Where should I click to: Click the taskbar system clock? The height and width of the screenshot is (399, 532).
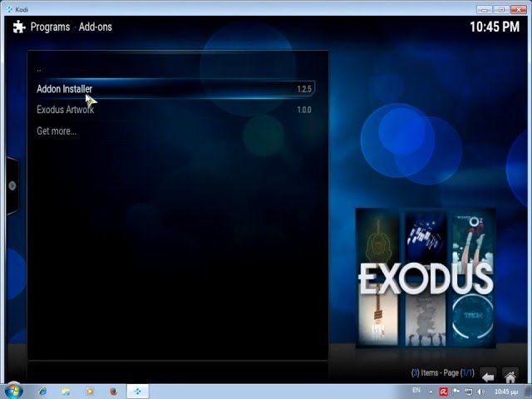coord(506,392)
